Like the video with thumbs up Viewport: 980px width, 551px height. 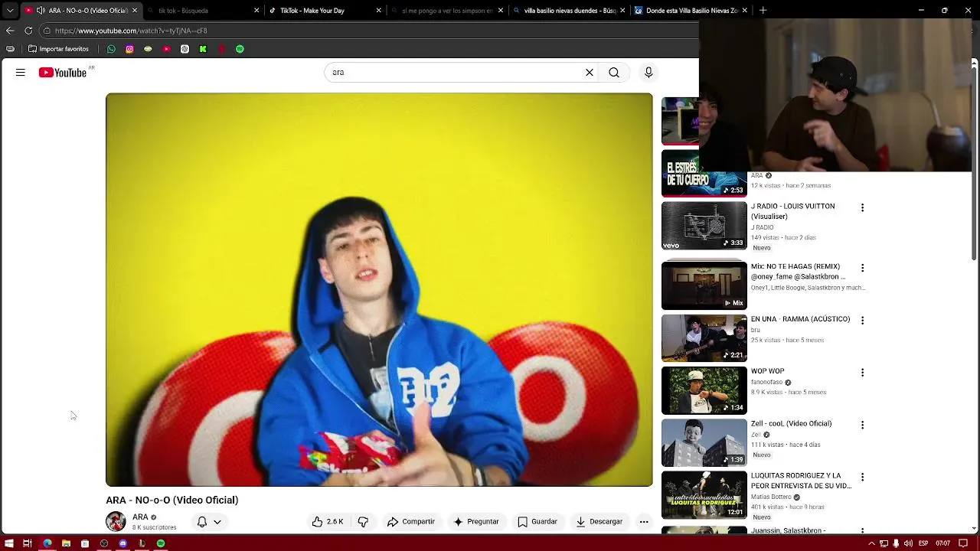327,522
